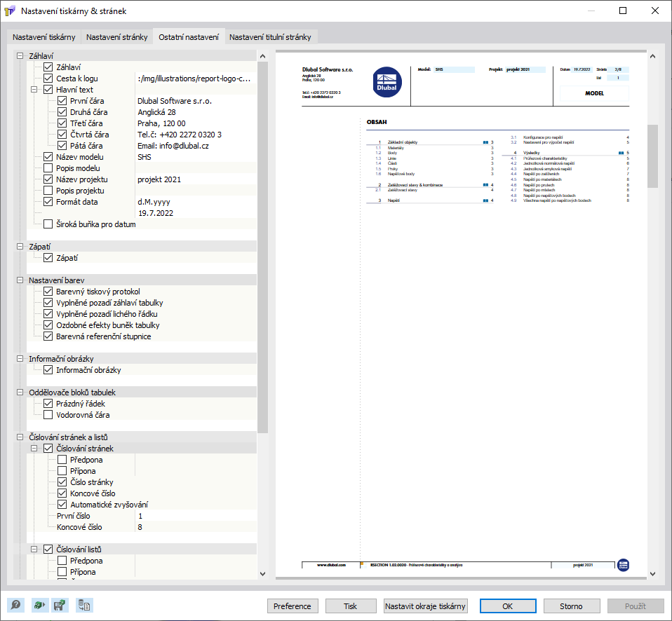Click the preview pane scrollbar thumb

click(x=652, y=156)
